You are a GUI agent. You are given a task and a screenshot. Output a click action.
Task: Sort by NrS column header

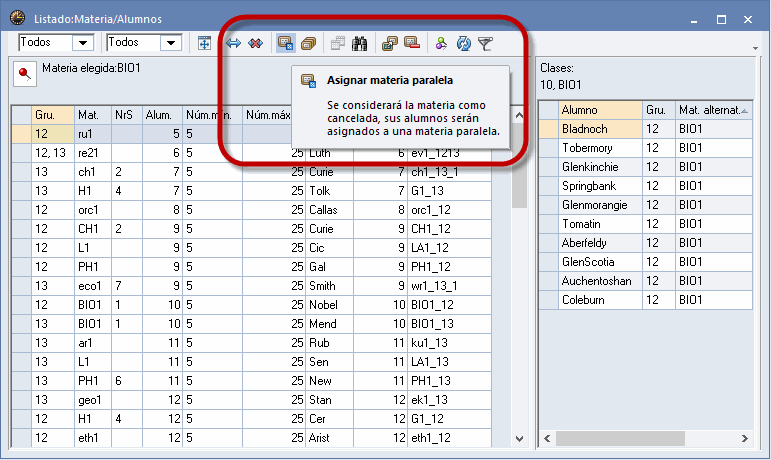click(127, 115)
